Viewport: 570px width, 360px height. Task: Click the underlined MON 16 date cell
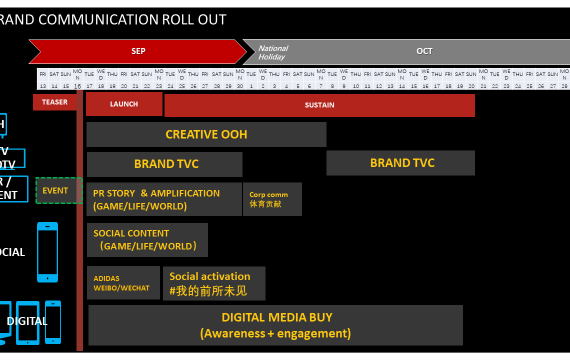coord(77,79)
